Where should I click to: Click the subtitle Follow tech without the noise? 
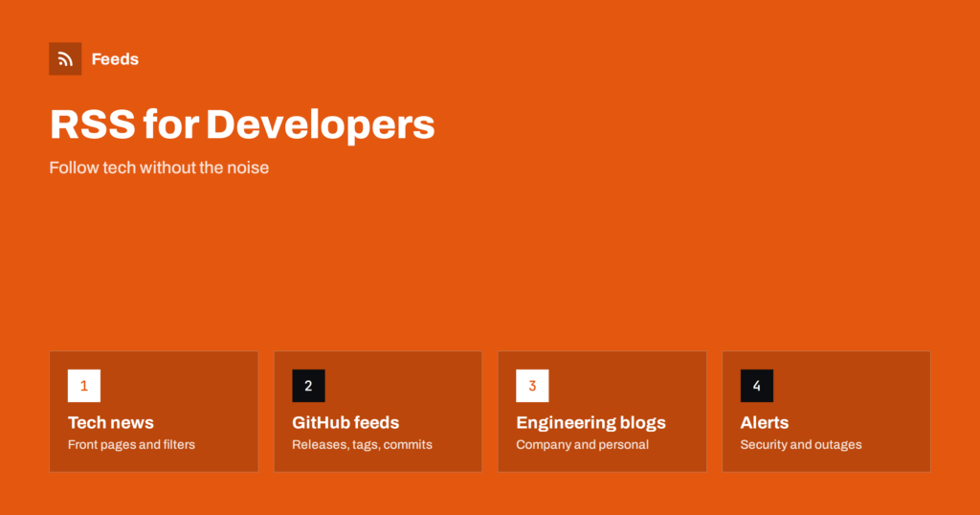click(x=159, y=168)
